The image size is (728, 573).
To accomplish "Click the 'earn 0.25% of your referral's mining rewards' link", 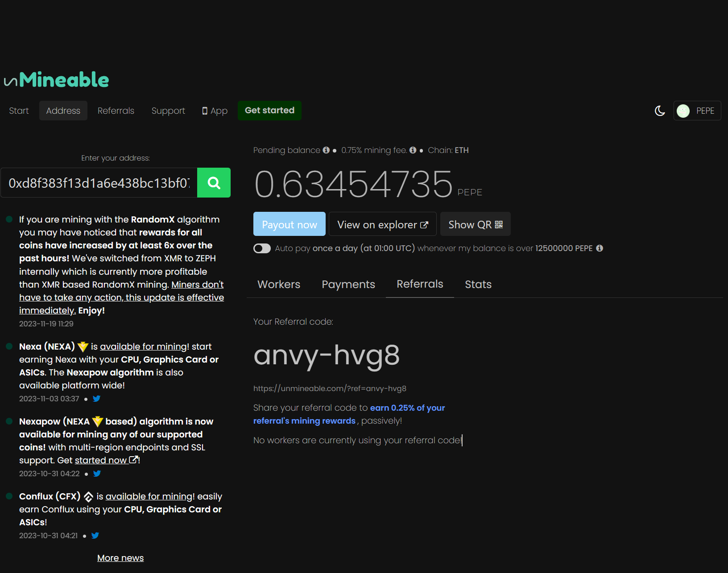I will coord(349,414).
